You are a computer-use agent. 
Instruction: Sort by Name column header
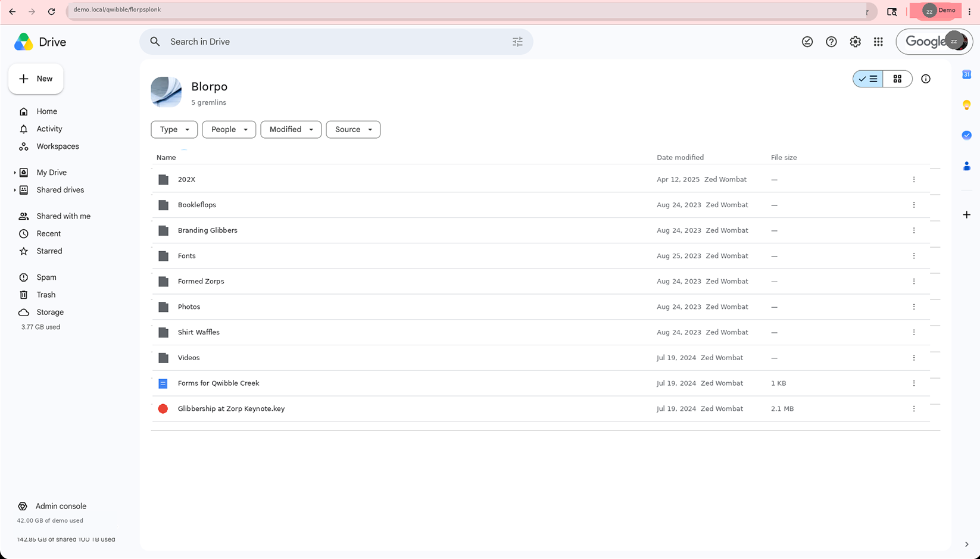tap(166, 158)
